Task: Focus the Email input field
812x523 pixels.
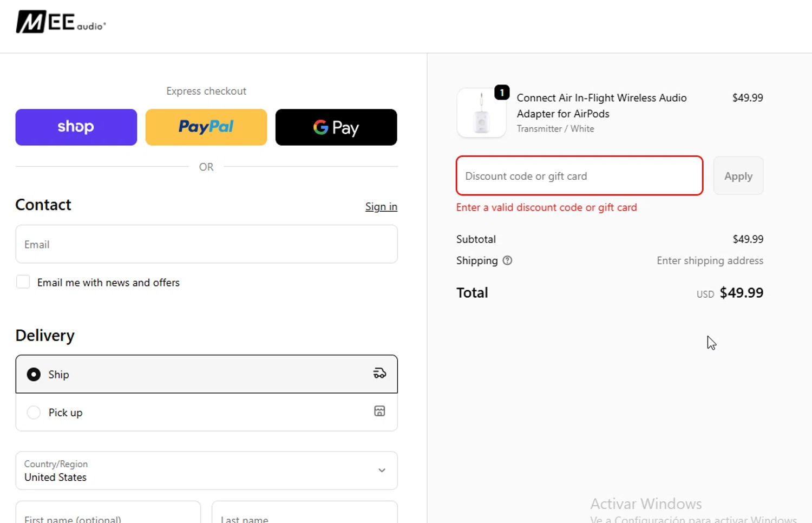Action: (x=206, y=244)
